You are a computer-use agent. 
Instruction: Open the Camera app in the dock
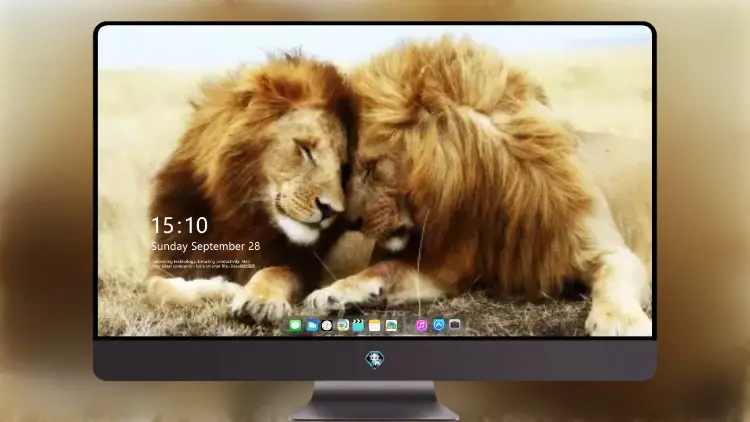coord(455,325)
